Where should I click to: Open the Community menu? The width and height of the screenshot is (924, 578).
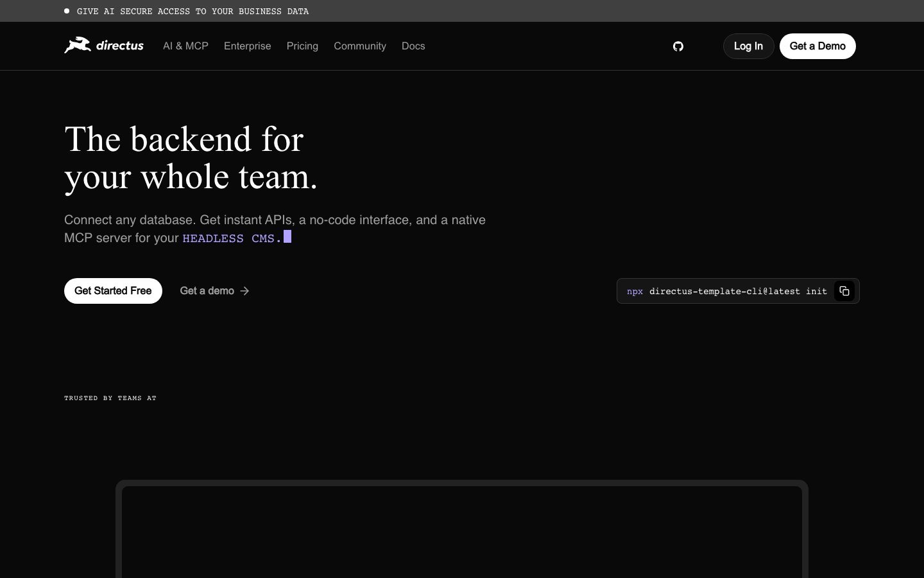[x=360, y=46]
